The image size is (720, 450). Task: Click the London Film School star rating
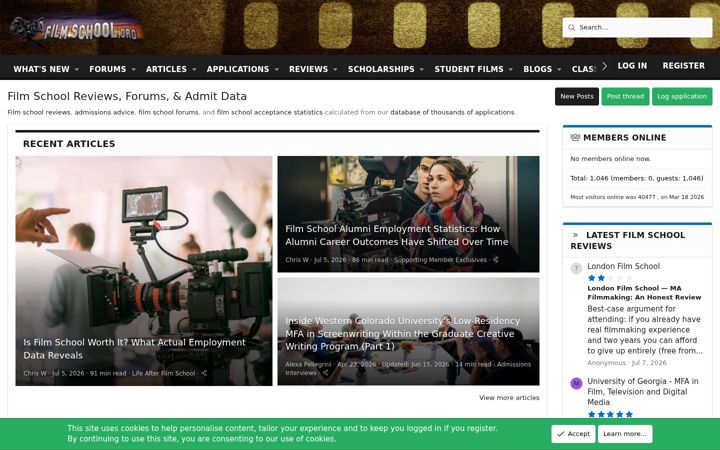click(x=610, y=278)
